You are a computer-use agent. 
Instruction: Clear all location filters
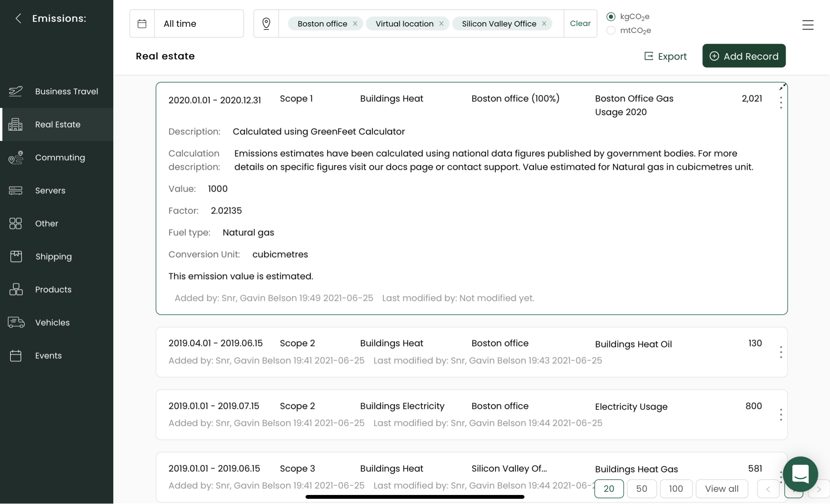click(580, 23)
